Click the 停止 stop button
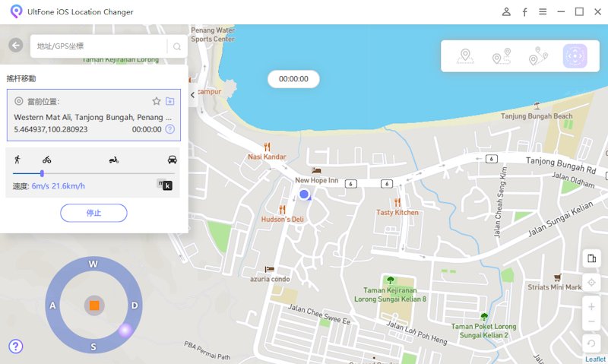The height and width of the screenshot is (364, 608). tap(93, 213)
